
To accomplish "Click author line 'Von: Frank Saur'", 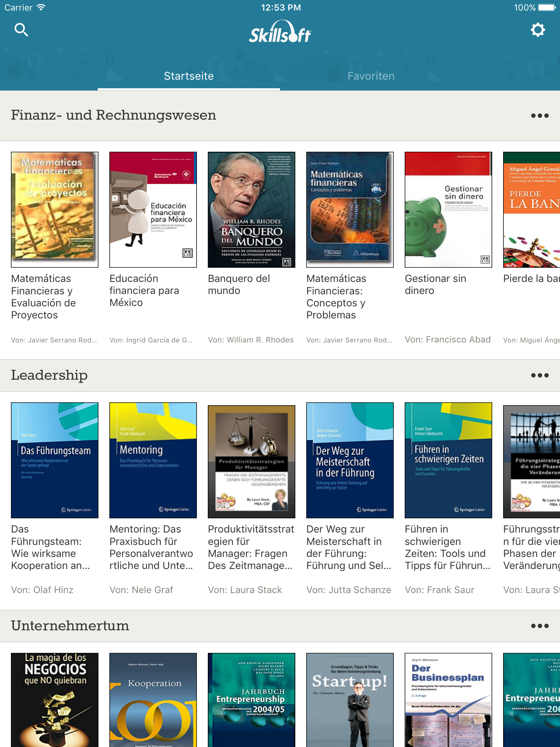I will pyautogui.click(x=440, y=590).
